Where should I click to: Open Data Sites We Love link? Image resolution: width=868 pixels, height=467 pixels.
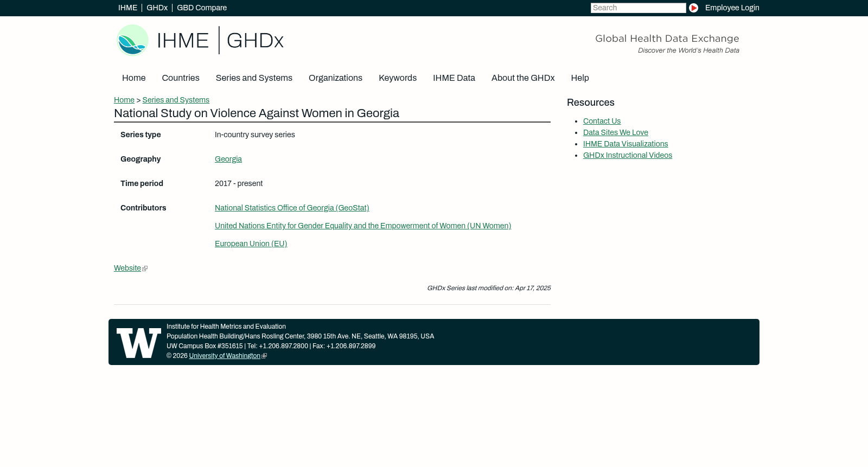pos(616,133)
